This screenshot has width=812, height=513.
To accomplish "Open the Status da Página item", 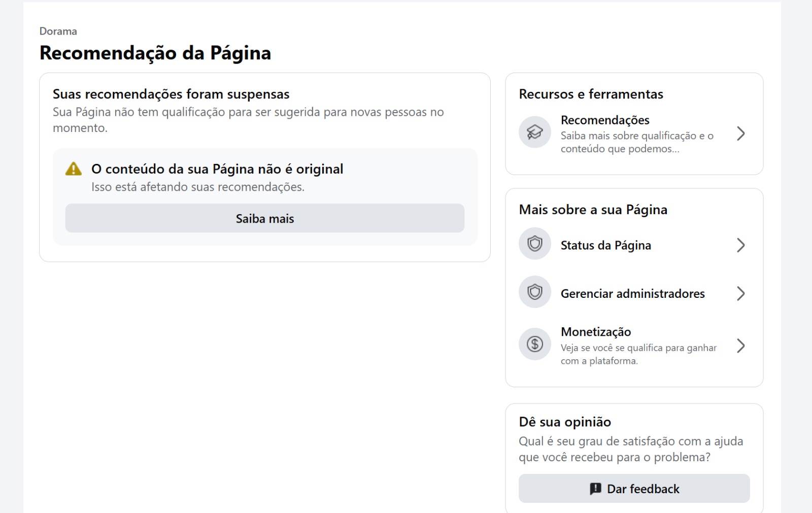I will (634, 245).
